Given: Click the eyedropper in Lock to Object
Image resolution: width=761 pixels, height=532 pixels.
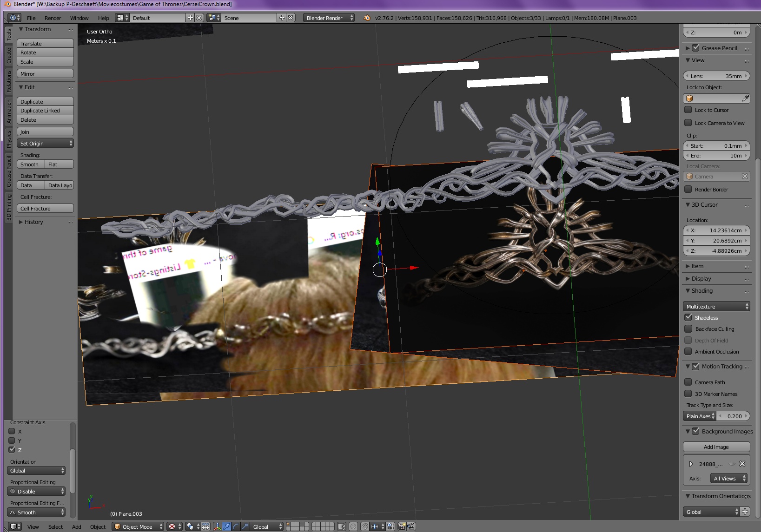Looking at the screenshot, I should (745, 99).
